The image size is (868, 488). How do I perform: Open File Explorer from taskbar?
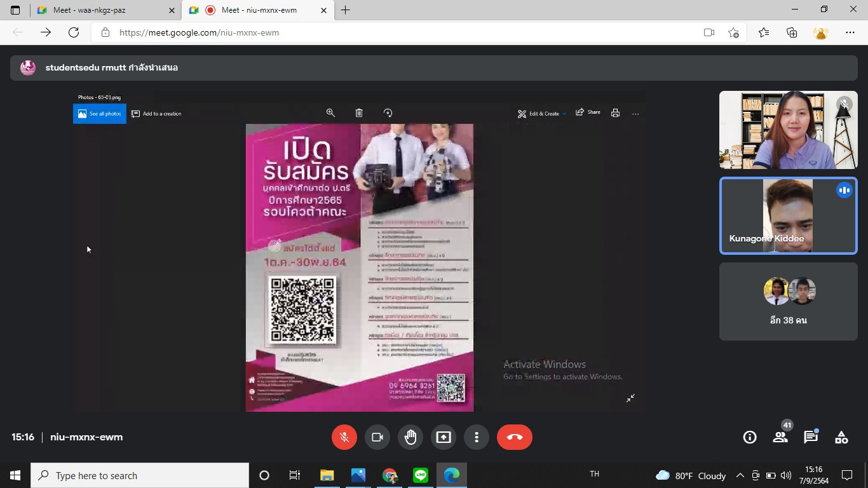pos(327,475)
